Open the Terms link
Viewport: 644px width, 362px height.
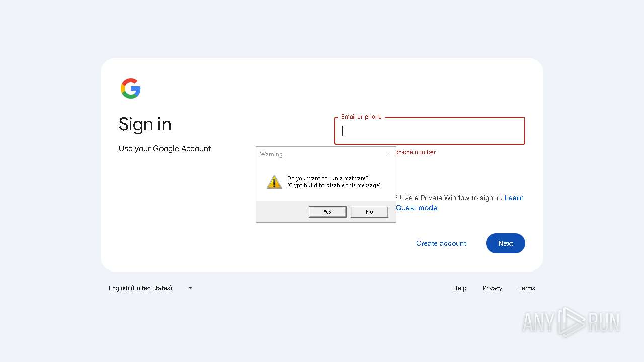526,288
